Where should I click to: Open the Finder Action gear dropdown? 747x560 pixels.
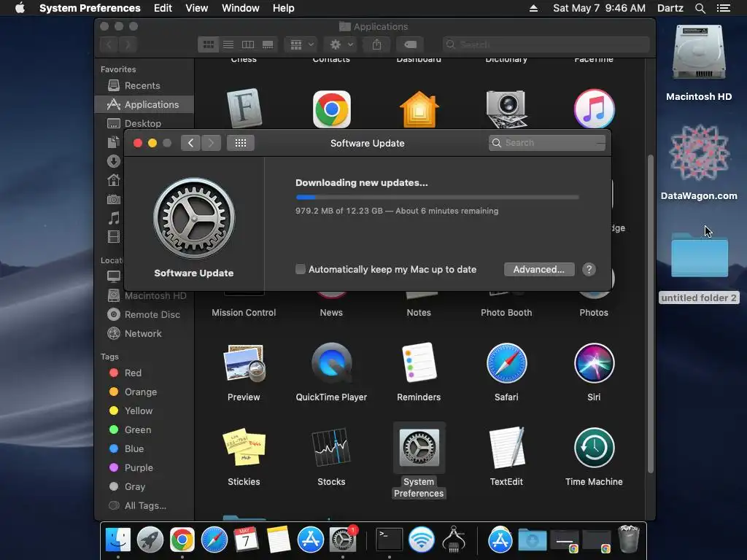[341, 44]
